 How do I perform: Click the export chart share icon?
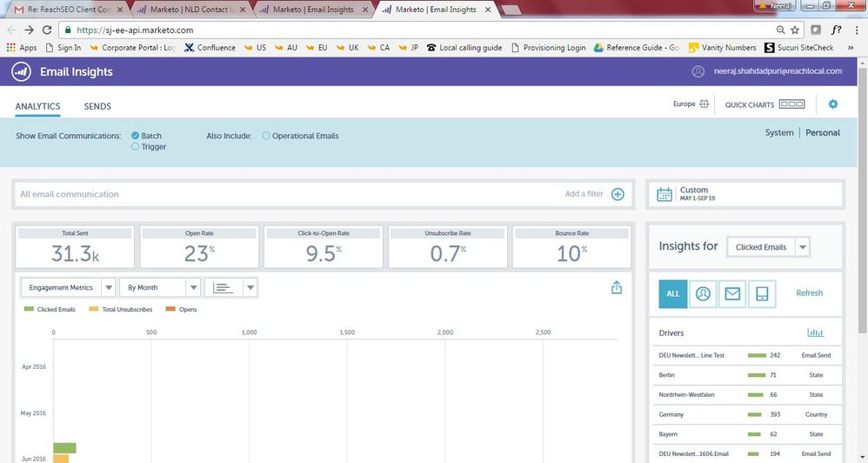617,287
